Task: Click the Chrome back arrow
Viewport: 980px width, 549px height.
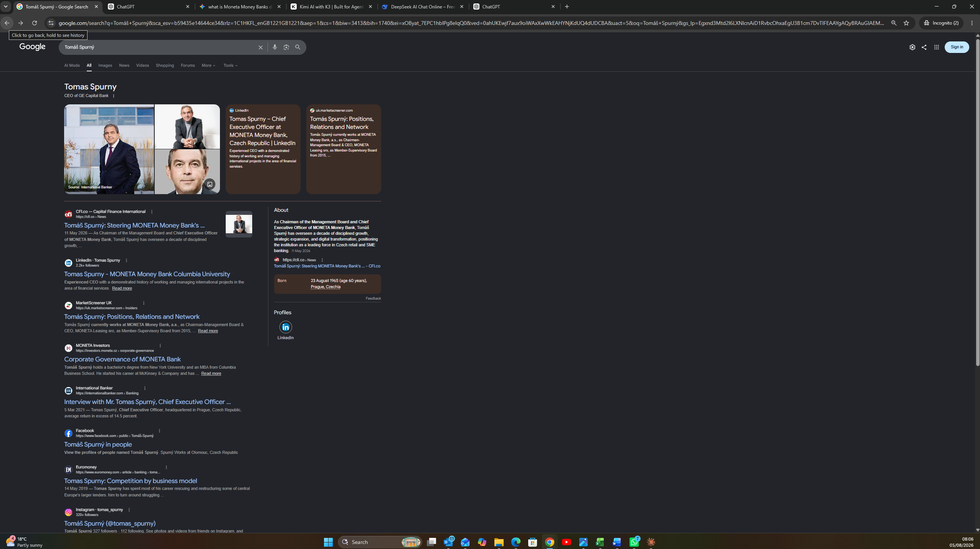Action: 7,23
